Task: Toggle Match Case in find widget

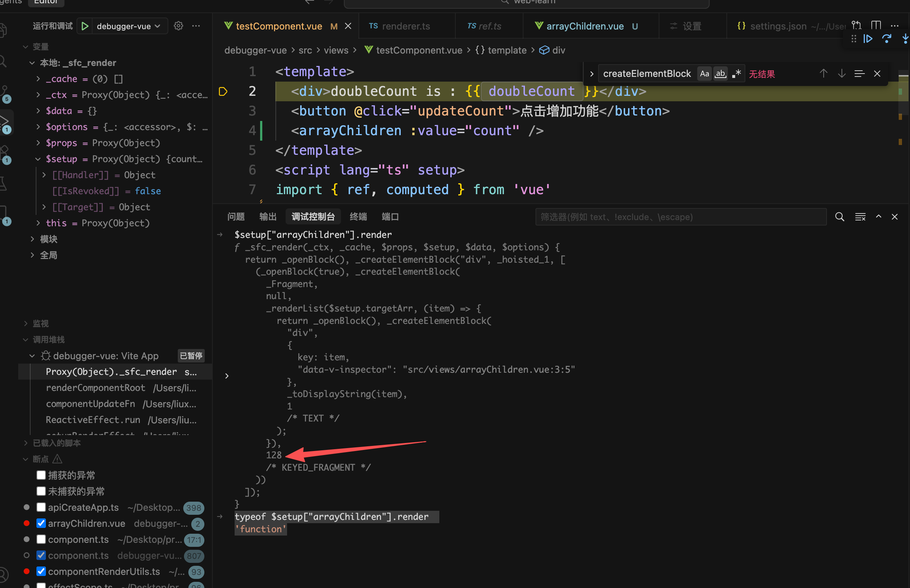Action: 704,73
